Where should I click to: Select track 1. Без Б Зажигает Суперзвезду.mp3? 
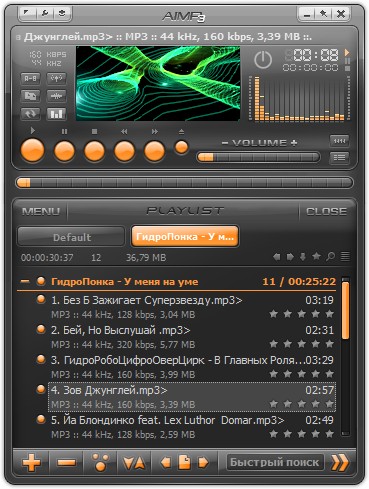pos(192,307)
